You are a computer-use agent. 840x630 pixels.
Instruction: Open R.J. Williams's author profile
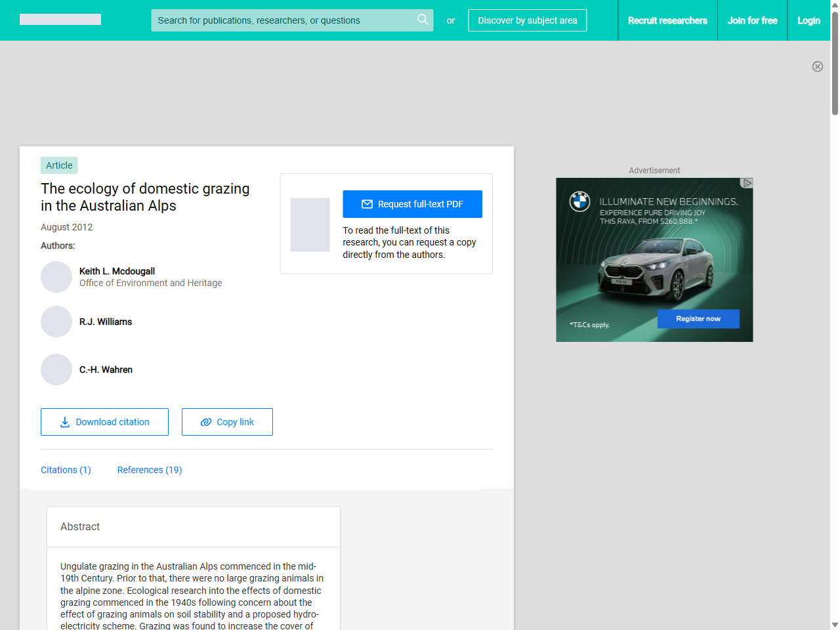point(106,322)
